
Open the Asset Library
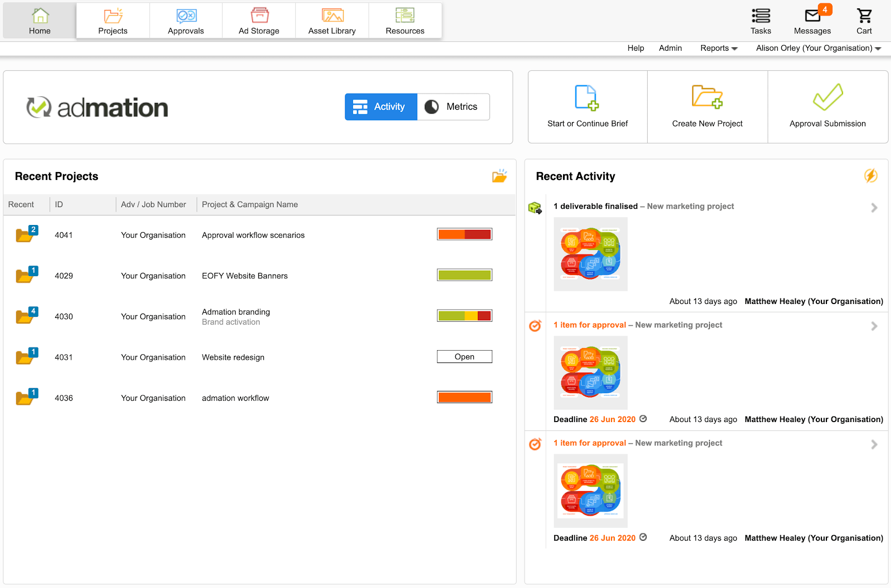pos(332,21)
